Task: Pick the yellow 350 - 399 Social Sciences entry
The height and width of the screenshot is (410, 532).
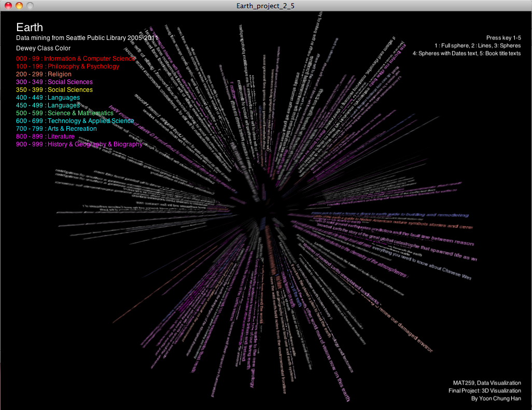Action: coord(54,90)
